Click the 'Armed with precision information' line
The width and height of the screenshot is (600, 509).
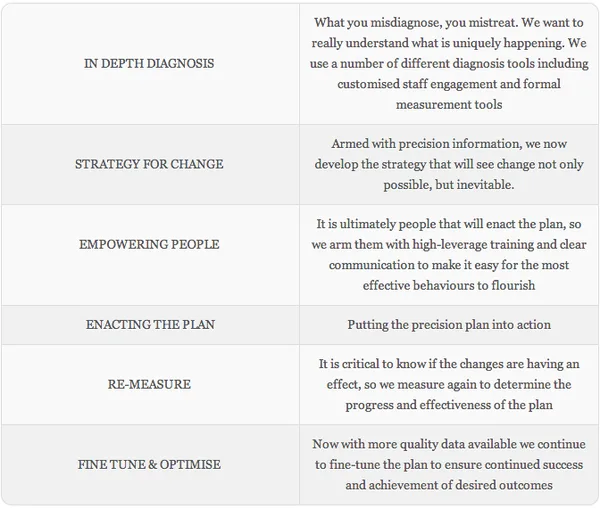tap(447, 144)
